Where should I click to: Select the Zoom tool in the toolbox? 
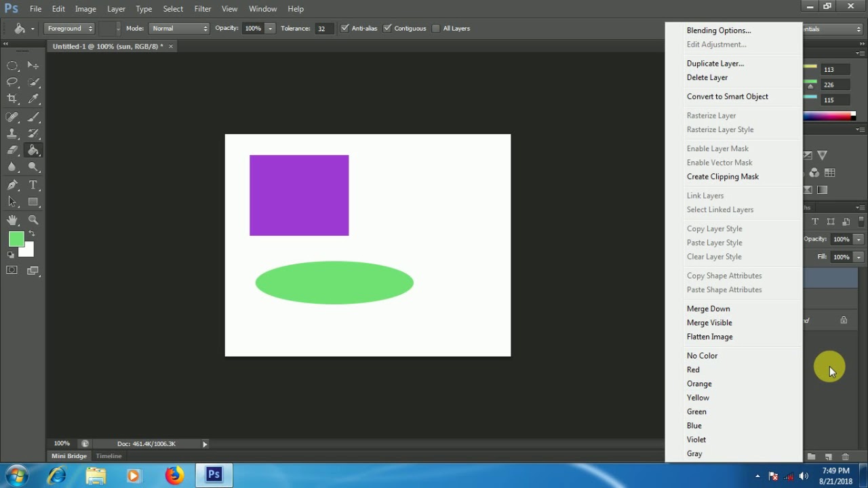pyautogui.click(x=33, y=220)
